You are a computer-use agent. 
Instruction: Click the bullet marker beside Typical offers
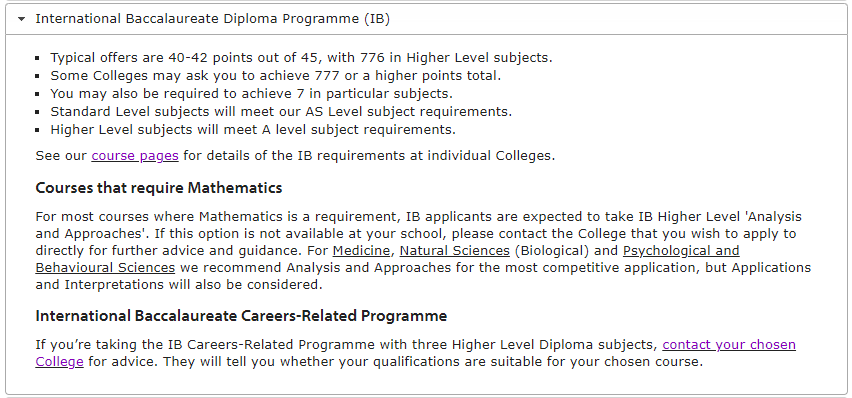37,58
